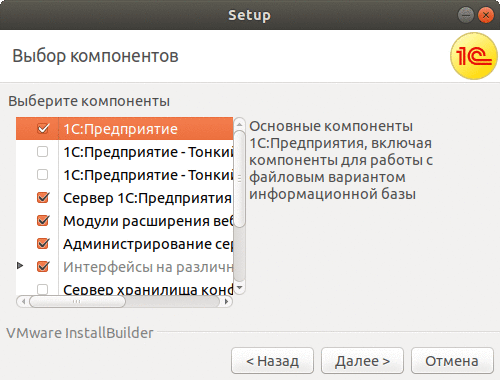Select the Сервер 1С:Предприятия row

(124, 198)
